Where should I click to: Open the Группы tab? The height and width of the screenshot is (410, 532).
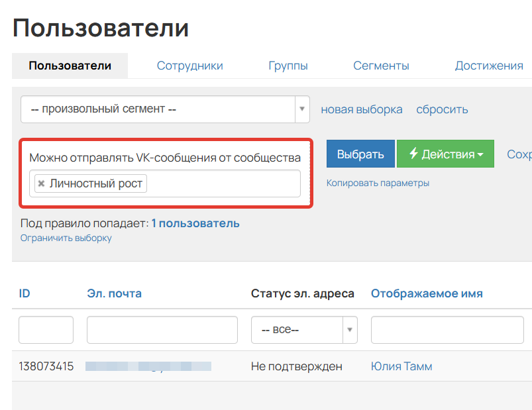(288, 66)
